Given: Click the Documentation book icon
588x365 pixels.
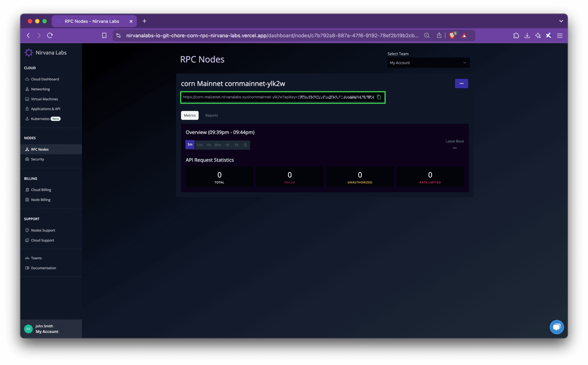Looking at the screenshot, I should (x=27, y=268).
